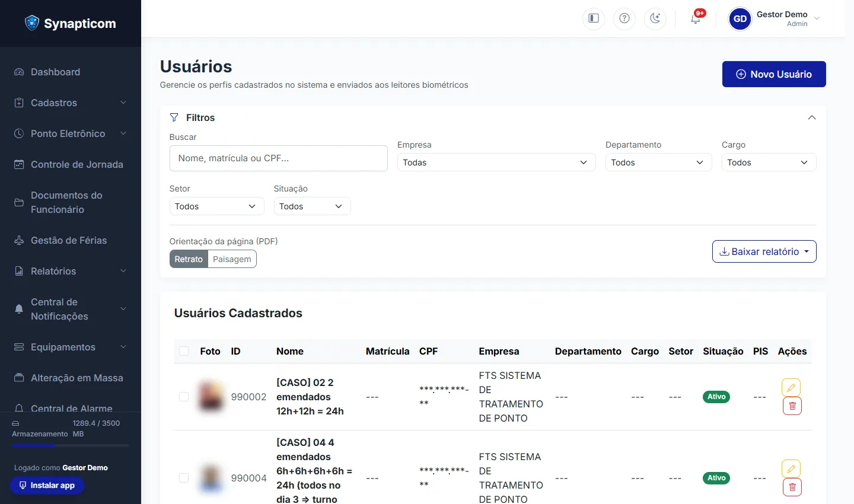The width and height of the screenshot is (854, 504).
Task: Delete user 990004 with the trash icon
Action: point(792,487)
